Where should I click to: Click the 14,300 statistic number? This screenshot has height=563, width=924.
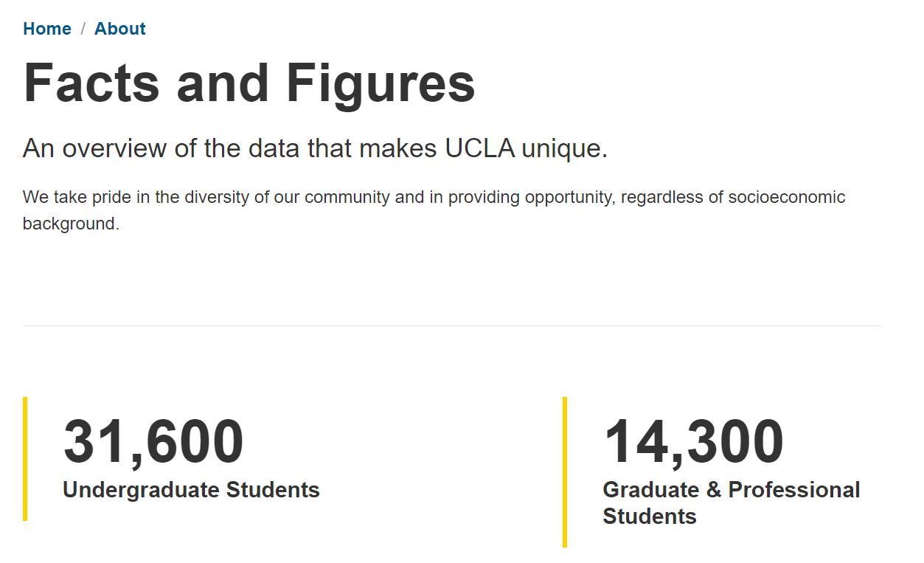[x=693, y=441]
